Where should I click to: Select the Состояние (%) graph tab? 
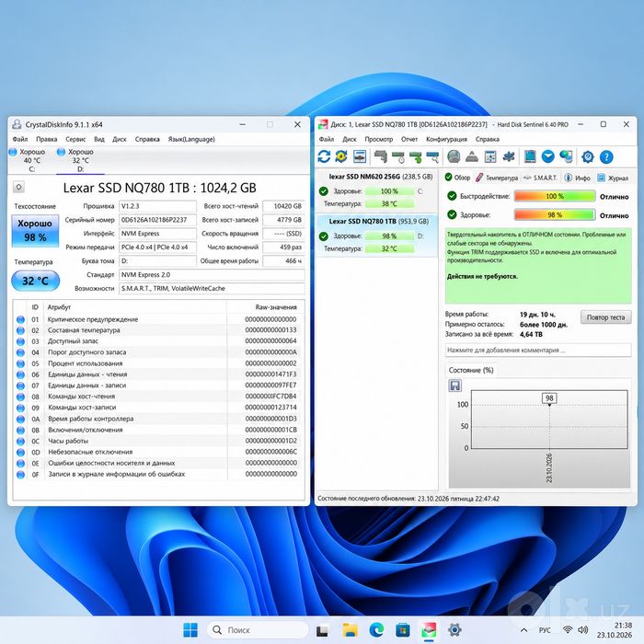[471, 370]
